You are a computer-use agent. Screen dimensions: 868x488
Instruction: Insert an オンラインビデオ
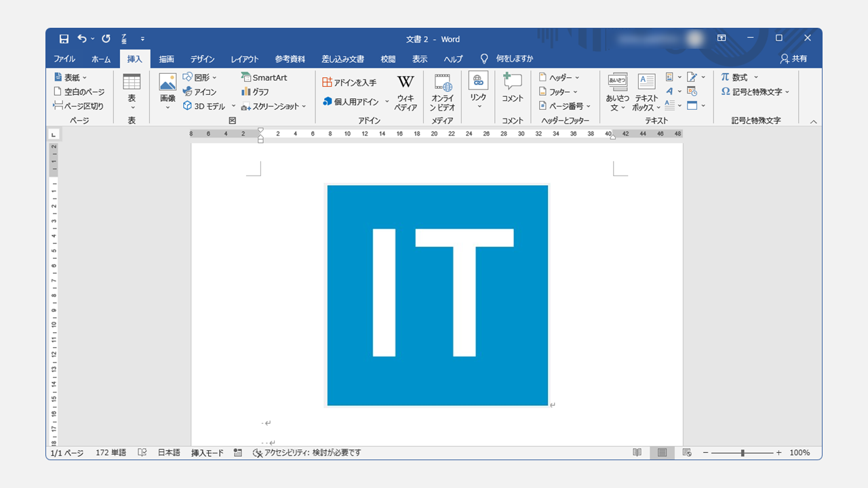(x=443, y=92)
